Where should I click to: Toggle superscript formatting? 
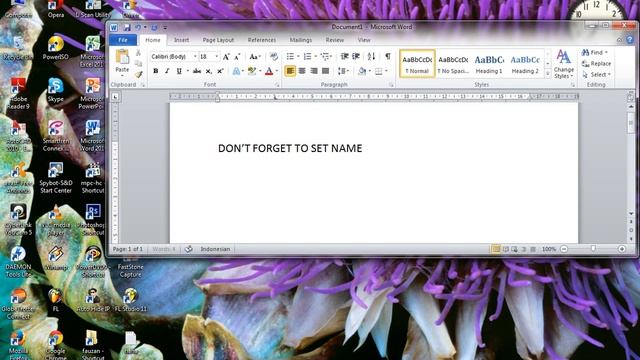tap(220, 71)
